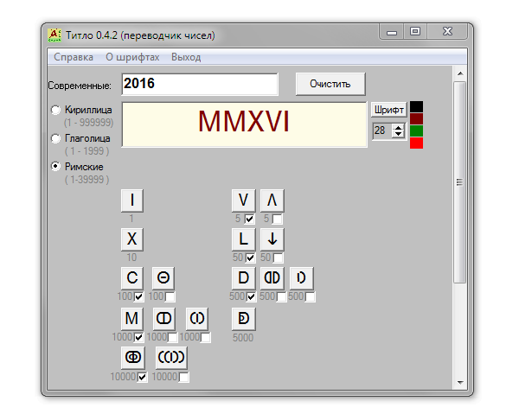Viewport: 519px width, 420px height.
Task: Open the Справка menu
Action: (74, 57)
